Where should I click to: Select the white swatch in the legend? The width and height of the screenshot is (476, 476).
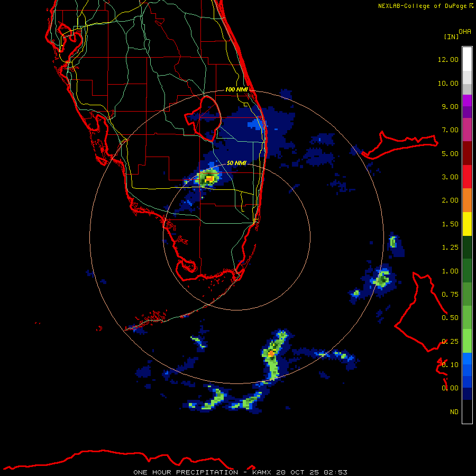467,59
